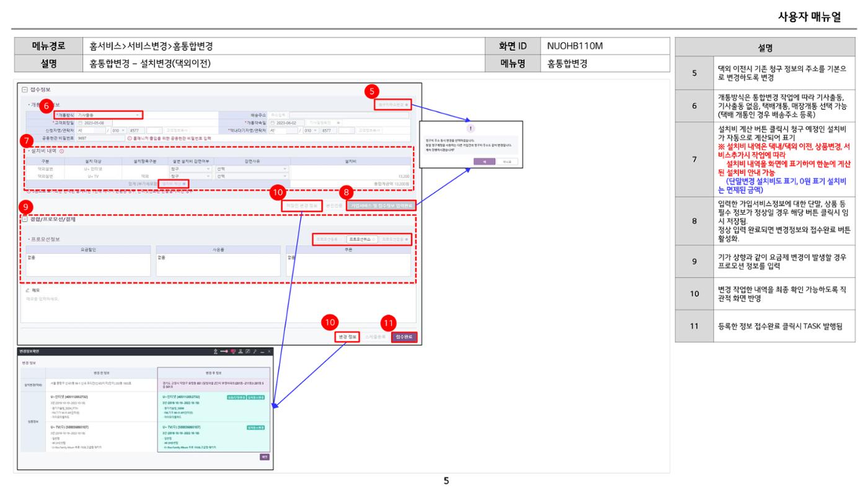Screen dimensions: 868x489
Task: Open the 감면사유 dropdown in U+ 인터넷 row
Action: tap(252, 168)
